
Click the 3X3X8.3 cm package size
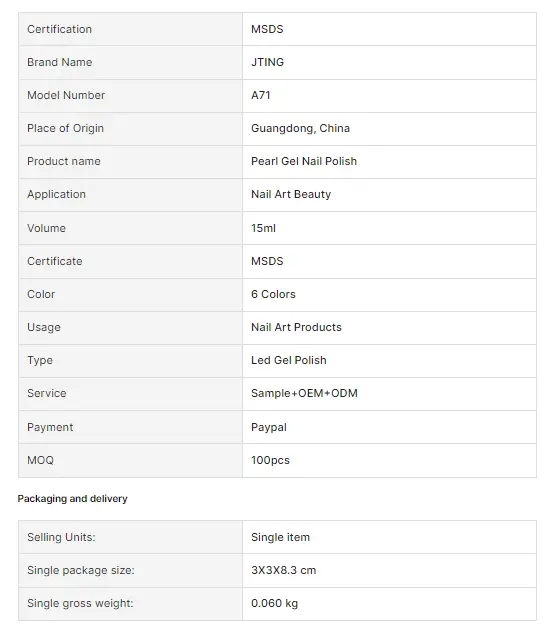[284, 570]
